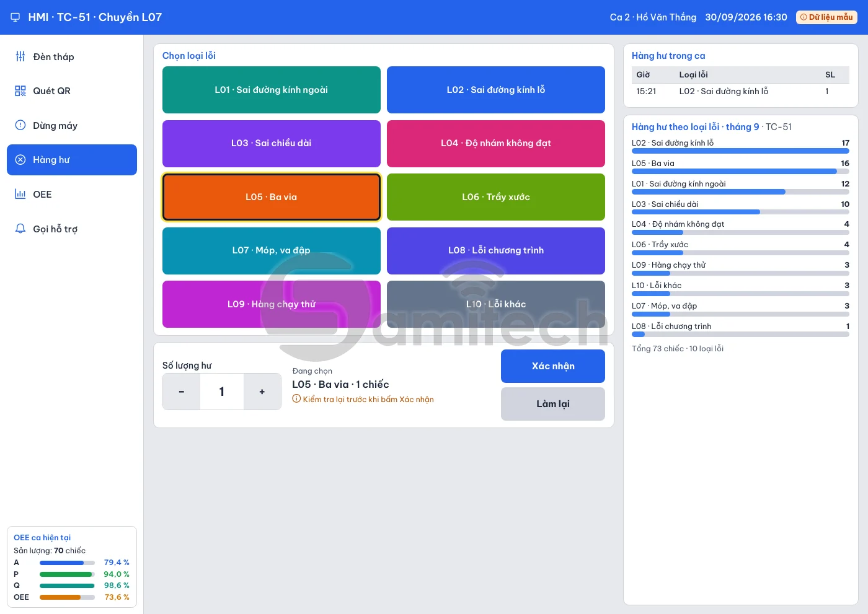Select the Quét QR code icon
This screenshot has height=614, width=868.
pos(20,91)
